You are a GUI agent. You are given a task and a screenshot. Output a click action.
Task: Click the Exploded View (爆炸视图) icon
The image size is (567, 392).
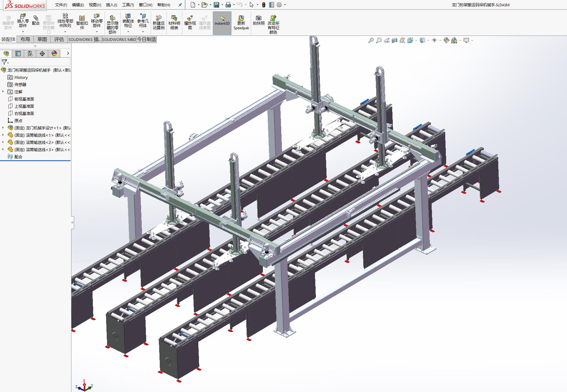pyautogui.click(x=190, y=22)
